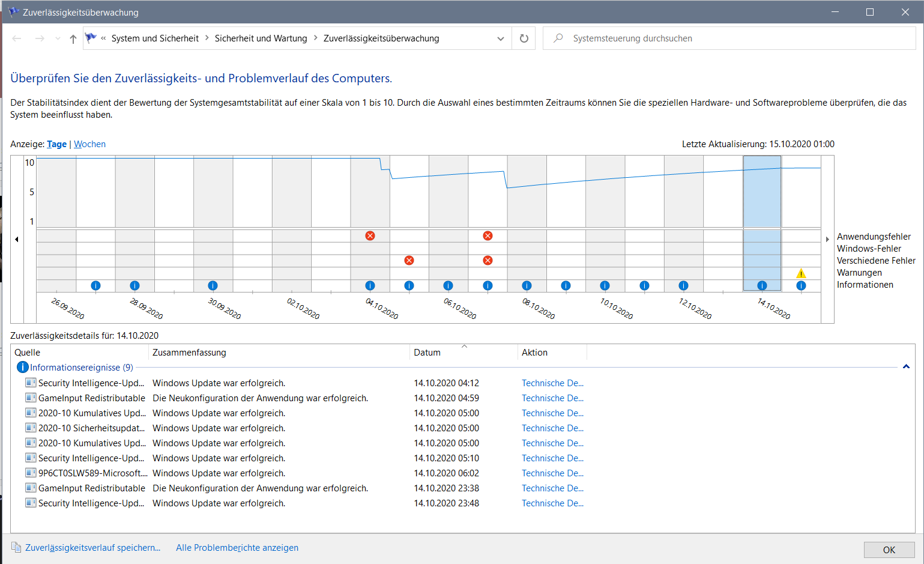Sort by the Quelle column header

pyautogui.click(x=79, y=353)
